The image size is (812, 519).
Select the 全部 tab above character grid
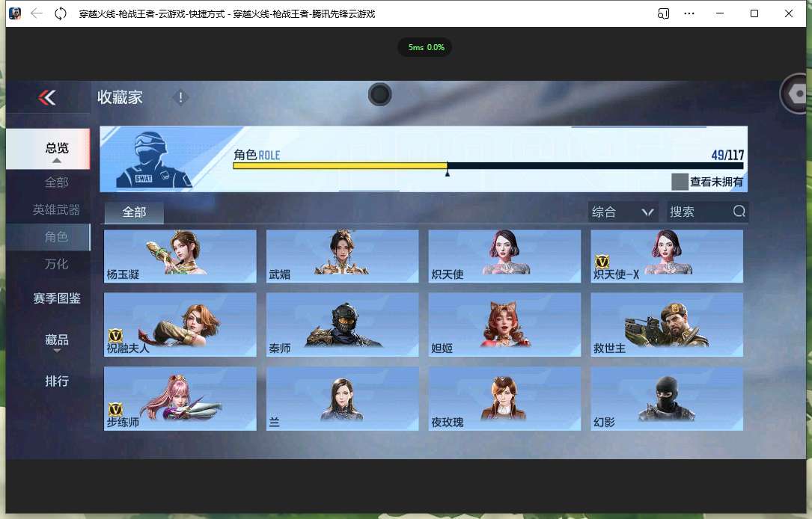pos(134,212)
